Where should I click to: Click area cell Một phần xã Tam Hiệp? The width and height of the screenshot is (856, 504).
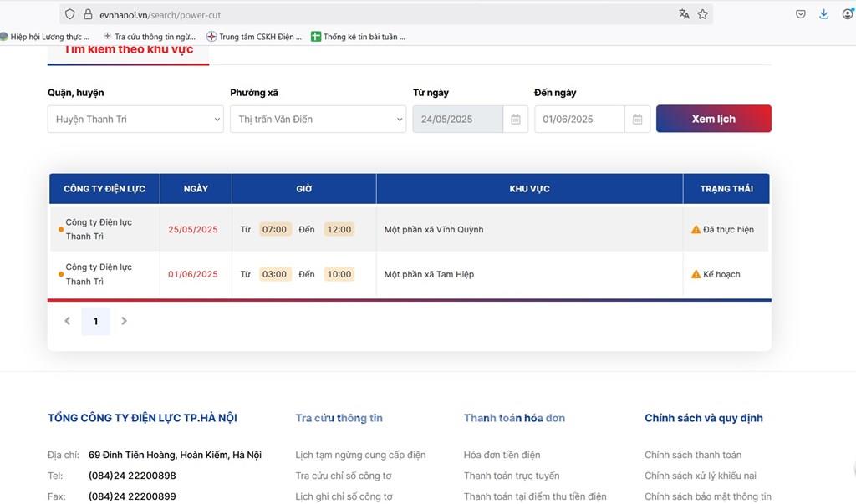coord(429,274)
